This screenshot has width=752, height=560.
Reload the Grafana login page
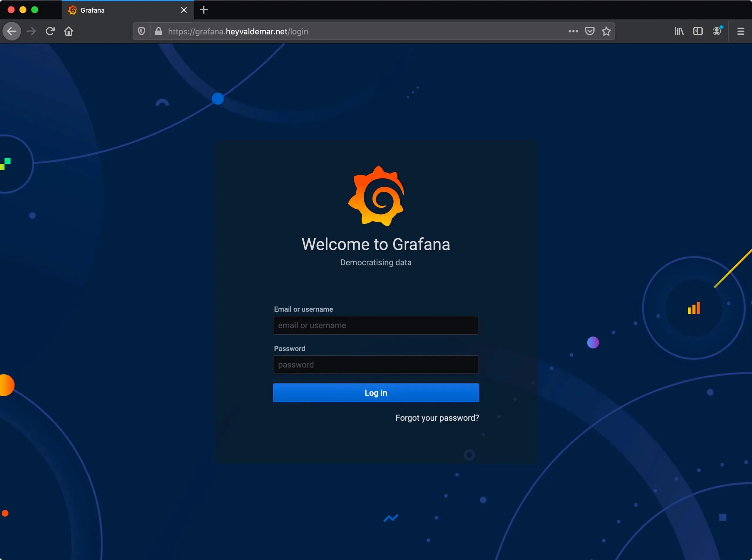[x=50, y=31]
